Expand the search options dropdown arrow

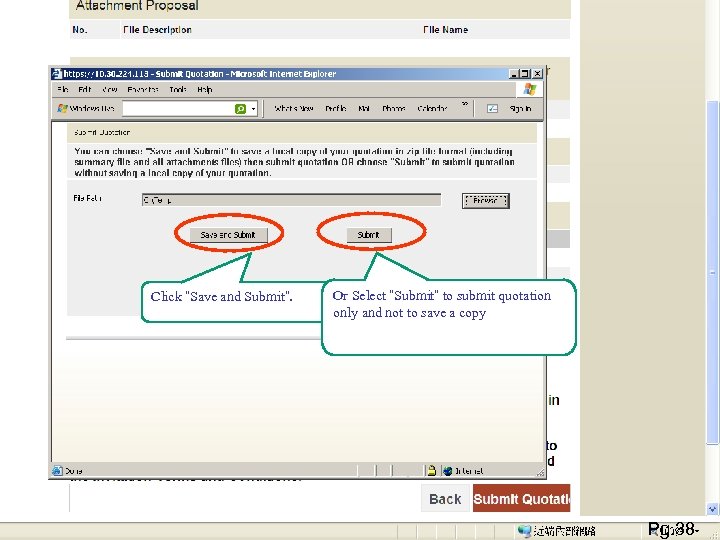click(x=253, y=109)
